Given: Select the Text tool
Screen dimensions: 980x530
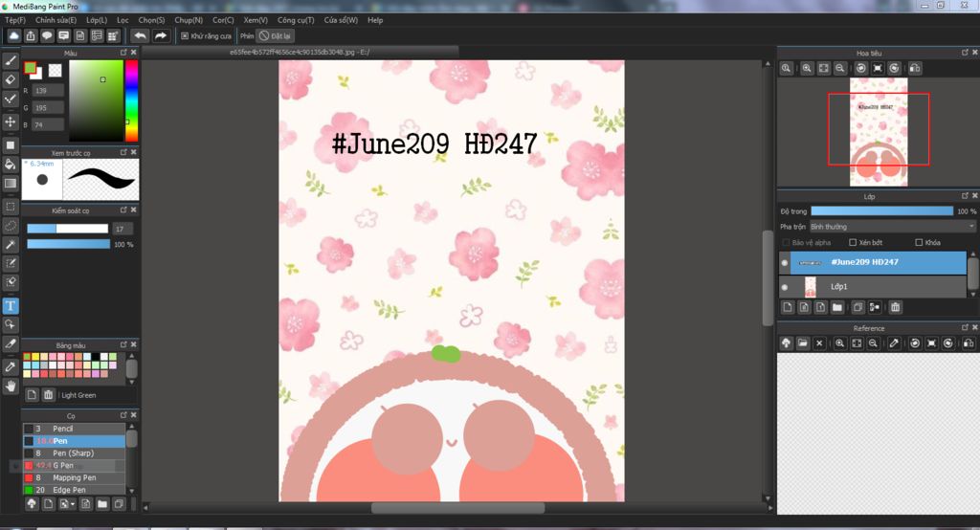Looking at the screenshot, I should point(10,305).
